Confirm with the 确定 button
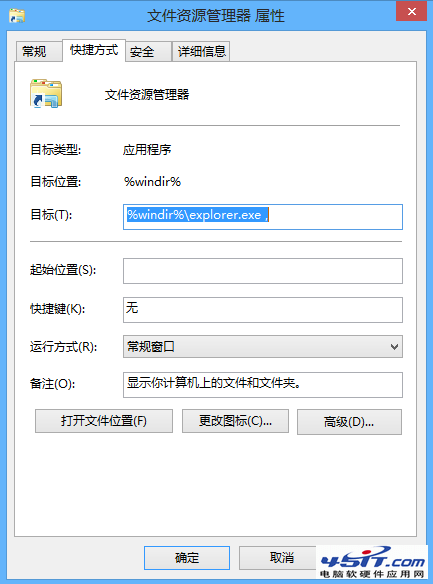The width and height of the screenshot is (433, 584). tap(187, 558)
